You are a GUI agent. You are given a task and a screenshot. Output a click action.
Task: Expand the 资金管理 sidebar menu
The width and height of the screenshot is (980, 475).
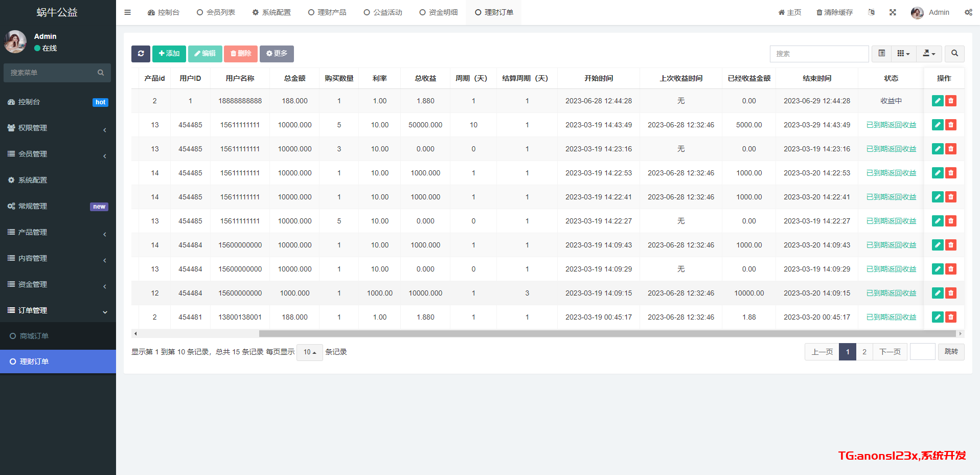coord(57,284)
